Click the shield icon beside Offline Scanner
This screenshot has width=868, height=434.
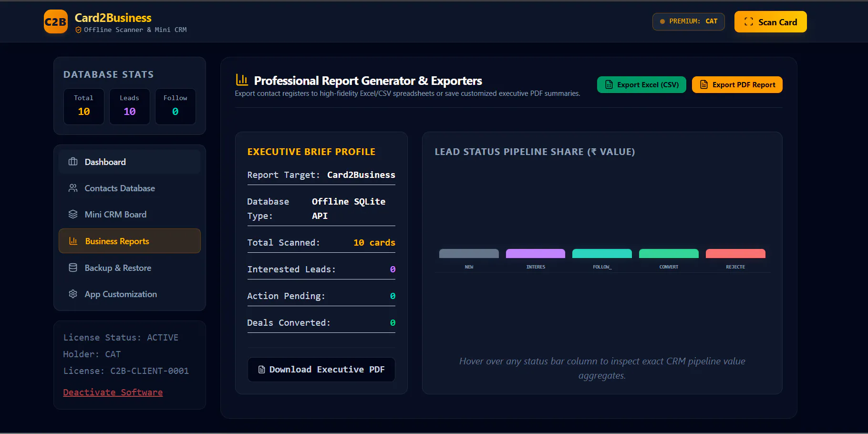click(x=78, y=30)
